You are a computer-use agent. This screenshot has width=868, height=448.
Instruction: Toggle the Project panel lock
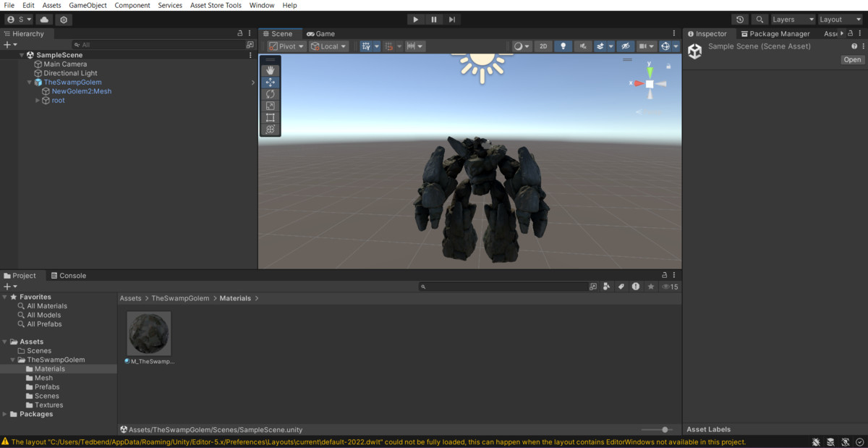click(664, 275)
